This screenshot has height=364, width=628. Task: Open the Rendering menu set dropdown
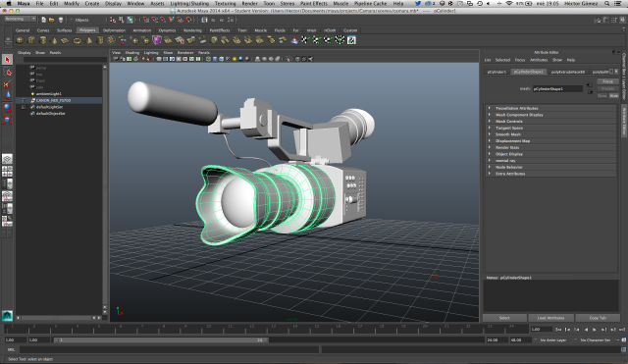tap(20, 19)
